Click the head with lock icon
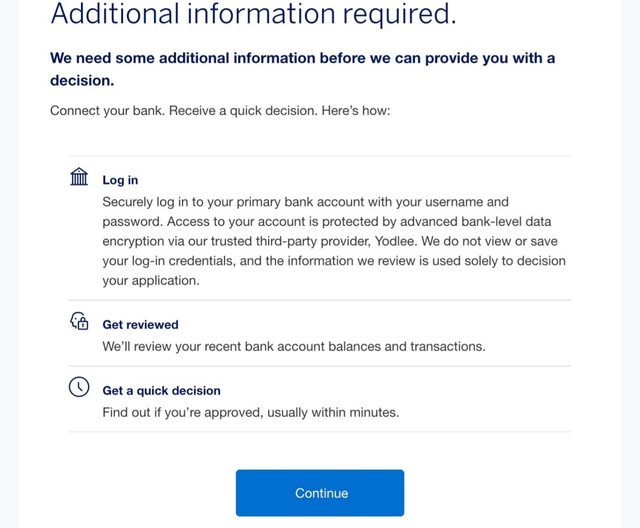This screenshot has width=640, height=528. [x=79, y=321]
